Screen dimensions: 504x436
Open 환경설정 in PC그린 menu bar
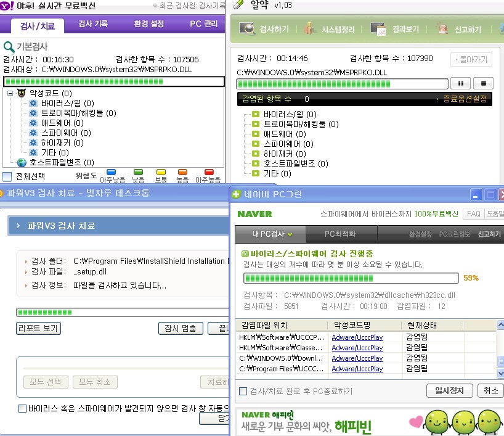click(x=420, y=234)
